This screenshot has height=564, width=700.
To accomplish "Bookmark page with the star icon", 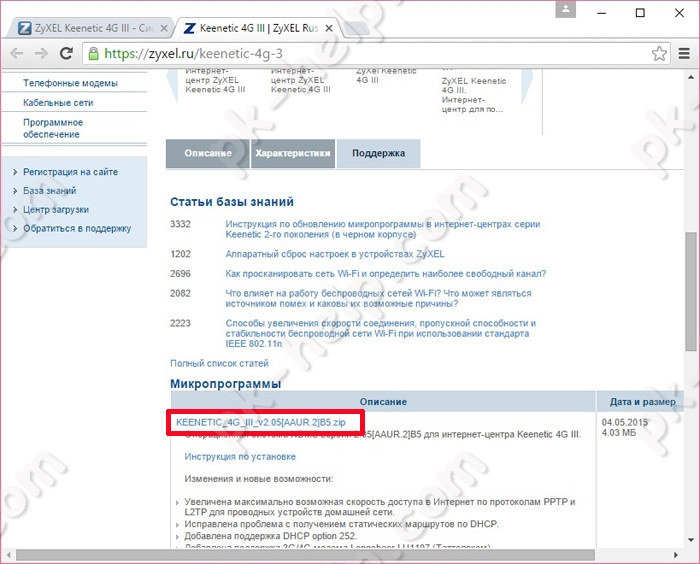I will [x=659, y=54].
